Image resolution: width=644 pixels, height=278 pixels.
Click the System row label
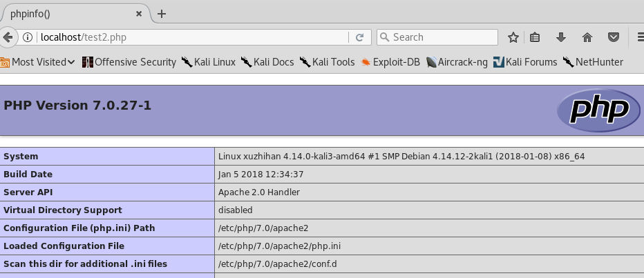(x=21, y=156)
